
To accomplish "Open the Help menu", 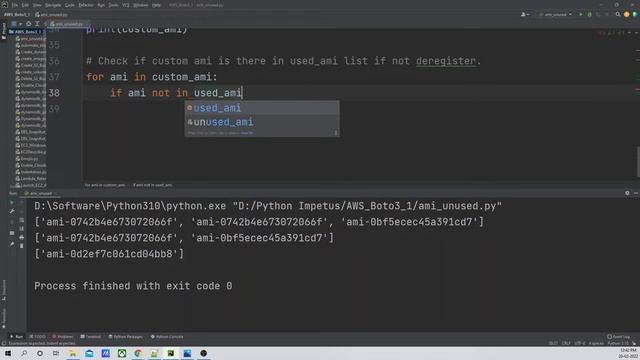I will tap(156, 5).
